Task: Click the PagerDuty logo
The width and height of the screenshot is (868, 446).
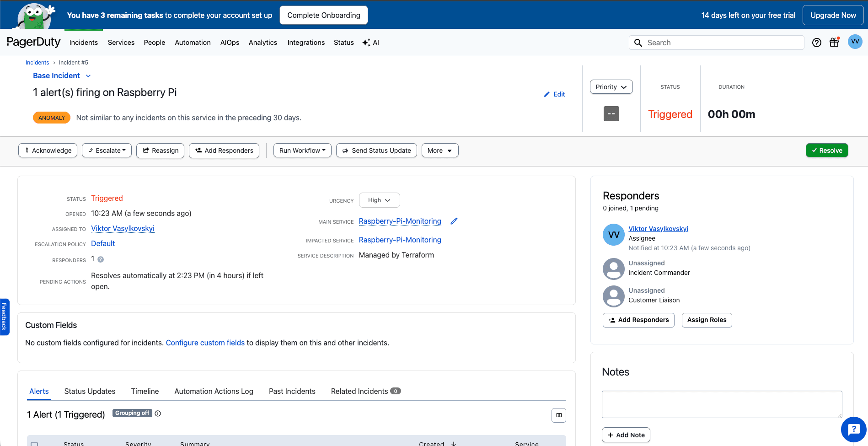Action: (33, 42)
